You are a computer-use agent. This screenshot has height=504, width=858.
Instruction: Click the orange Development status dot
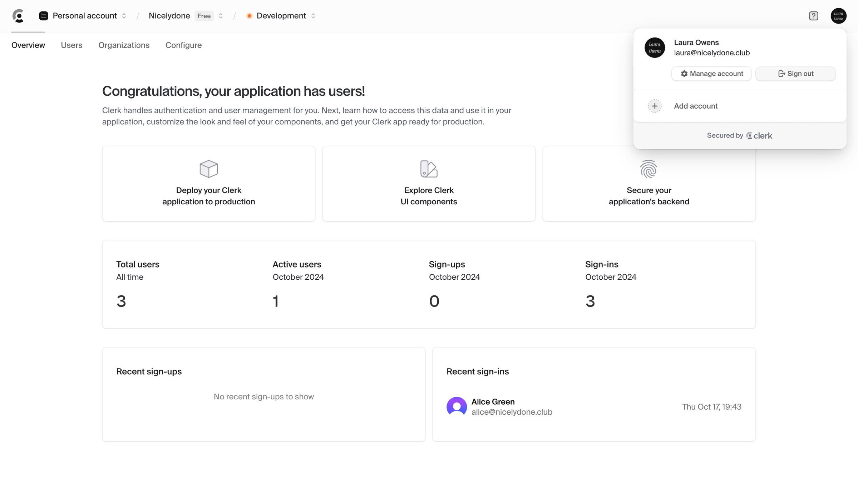[x=249, y=16]
